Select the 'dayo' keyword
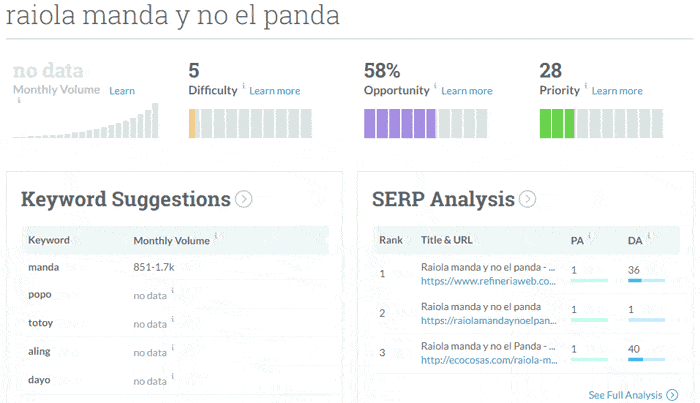The image size is (700, 403). click(39, 380)
